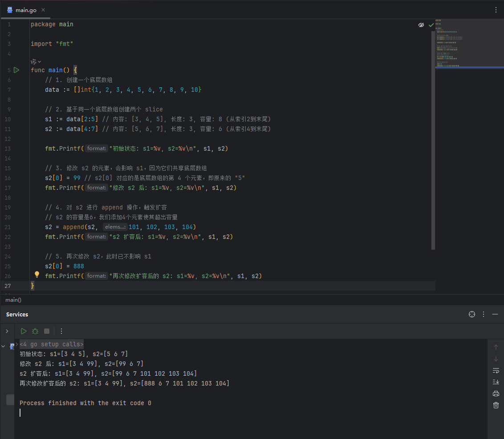Click the green inspection checkmark
Image resolution: width=504 pixels, height=439 pixels.
click(x=431, y=25)
